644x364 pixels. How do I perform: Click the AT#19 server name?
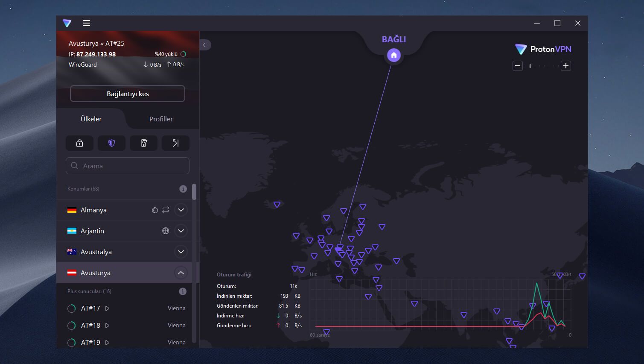coord(90,342)
